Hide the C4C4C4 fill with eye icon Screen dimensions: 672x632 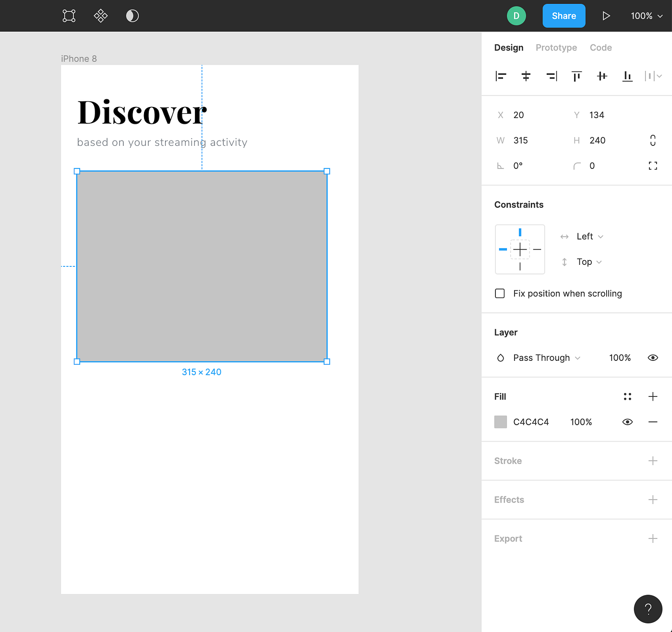[627, 422]
